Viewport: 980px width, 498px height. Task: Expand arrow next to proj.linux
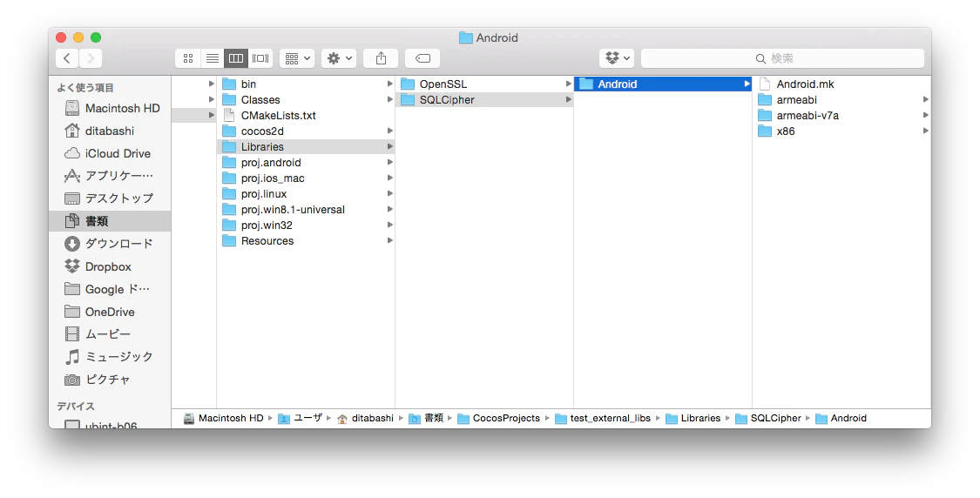click(x=390, y=193)
